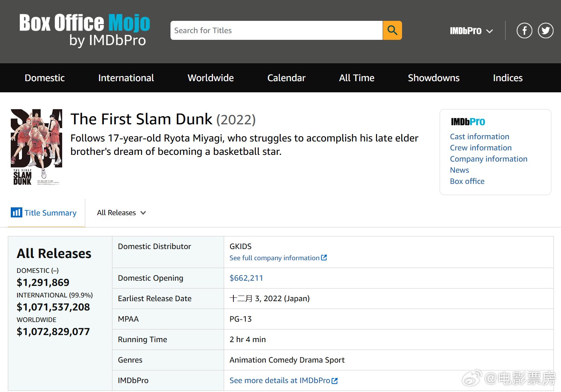
Task: Click external link icon beside company information
Action: (324, 258)
